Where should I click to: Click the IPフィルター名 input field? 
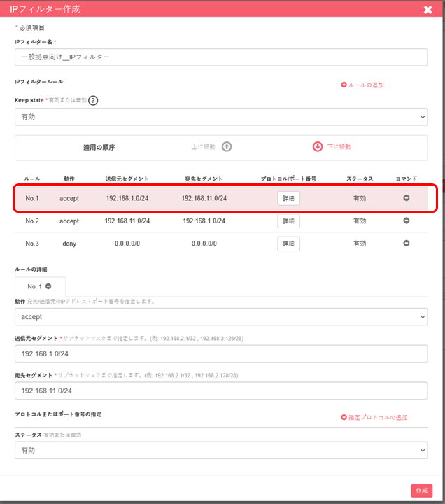tap(221, 57)
